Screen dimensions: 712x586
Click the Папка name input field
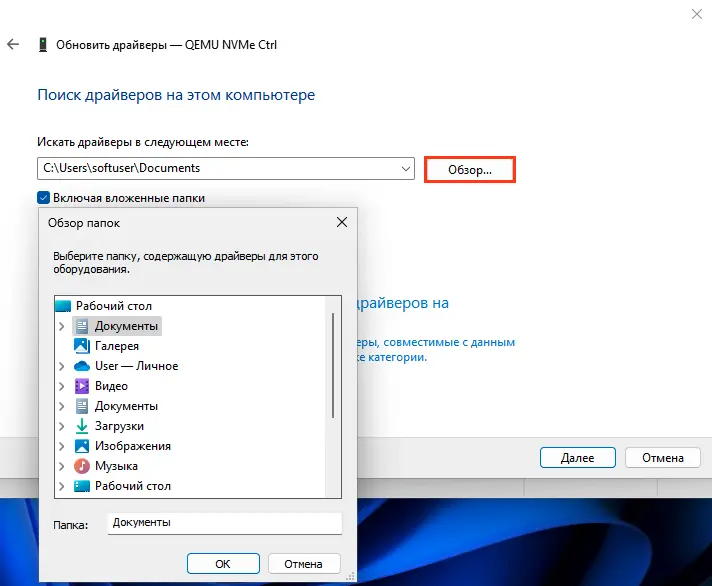pyautogui.click(x=224, y=523)
